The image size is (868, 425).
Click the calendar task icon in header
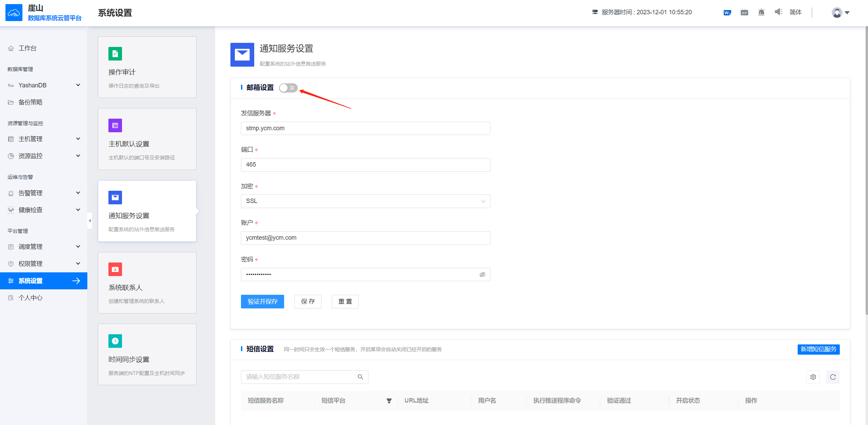pos(744,13)
